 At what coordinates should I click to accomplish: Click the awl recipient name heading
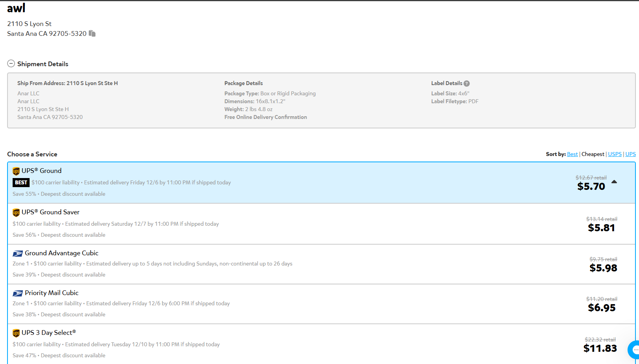pyautogui.click(x=16, y=7)
